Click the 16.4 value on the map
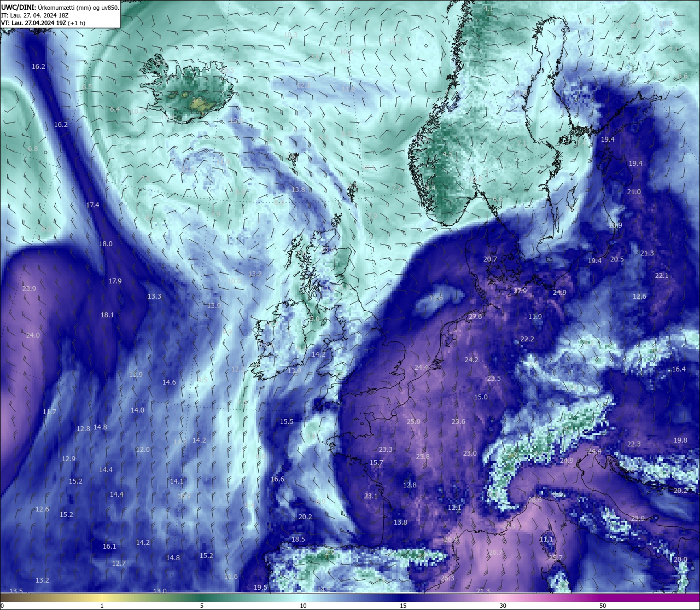Viewport: 700px width, 610px height. point(679,369)
